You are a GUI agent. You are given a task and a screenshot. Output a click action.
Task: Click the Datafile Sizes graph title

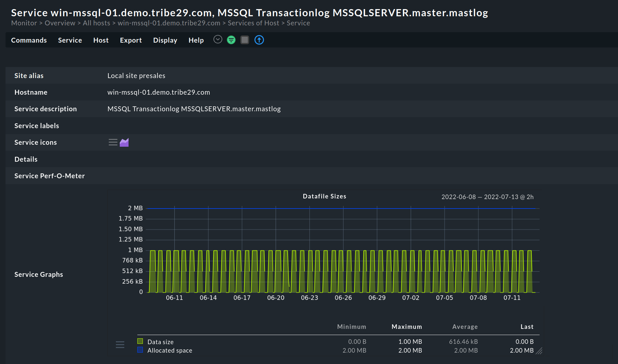point(324,196)
